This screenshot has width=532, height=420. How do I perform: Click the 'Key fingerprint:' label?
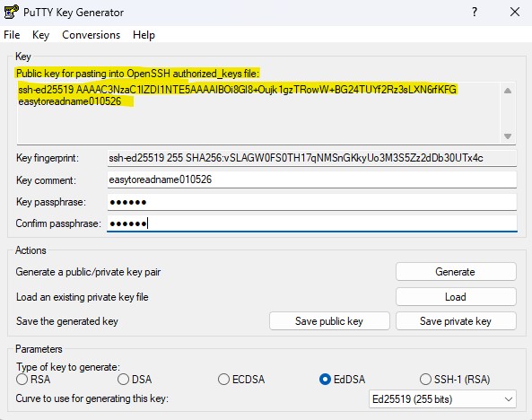point(48,158)
